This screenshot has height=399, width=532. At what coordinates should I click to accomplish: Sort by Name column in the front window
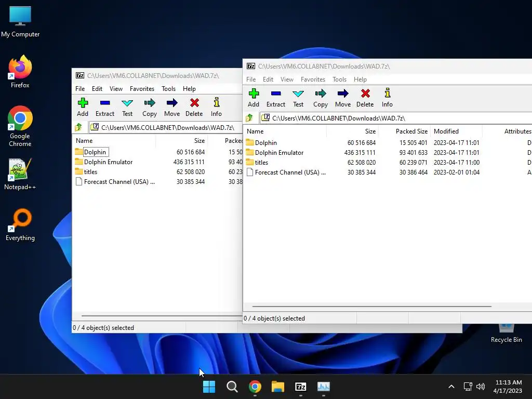pos(285,131)
